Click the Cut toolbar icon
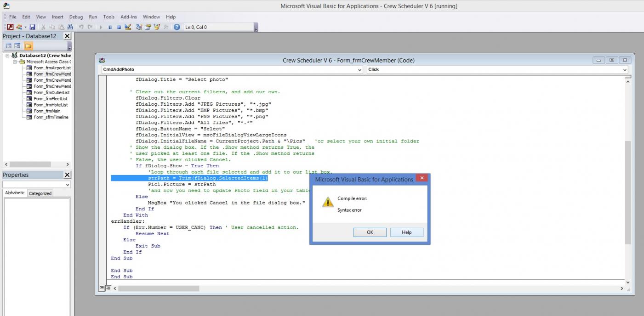The image size is (644, 316). [x=43, y=27]
